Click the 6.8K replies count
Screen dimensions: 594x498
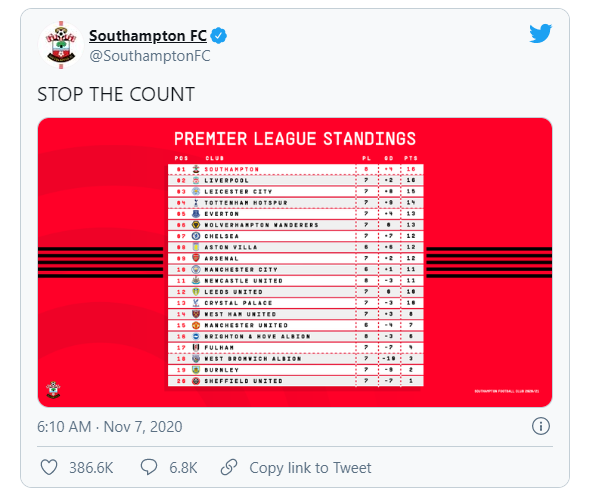183,468
